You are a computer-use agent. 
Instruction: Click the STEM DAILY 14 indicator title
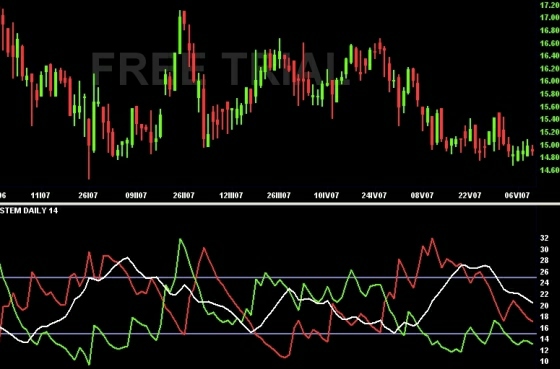tap(29, 211)
